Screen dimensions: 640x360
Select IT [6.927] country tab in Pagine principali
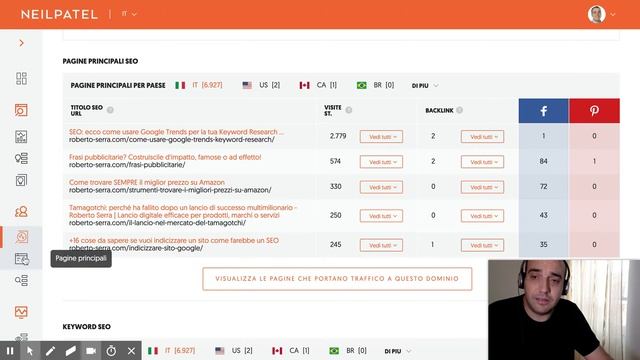pos(199,85)
